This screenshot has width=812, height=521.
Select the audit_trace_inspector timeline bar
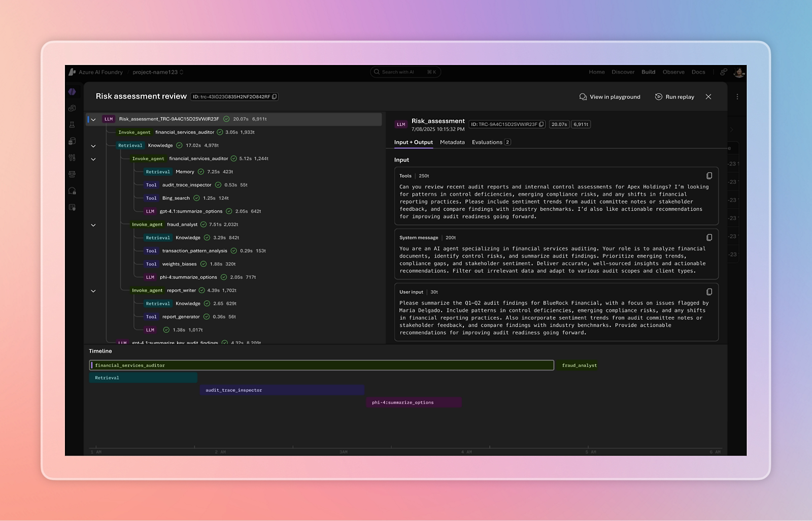282,390
